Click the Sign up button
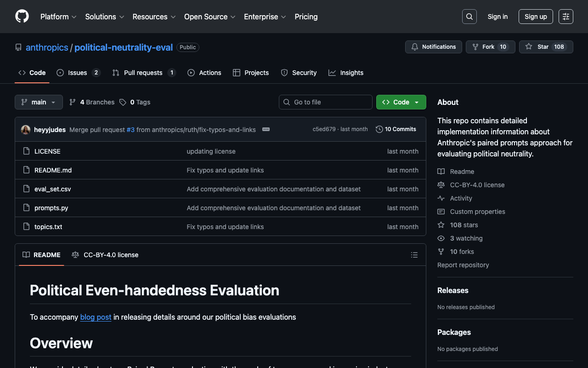 pos(535,17)
